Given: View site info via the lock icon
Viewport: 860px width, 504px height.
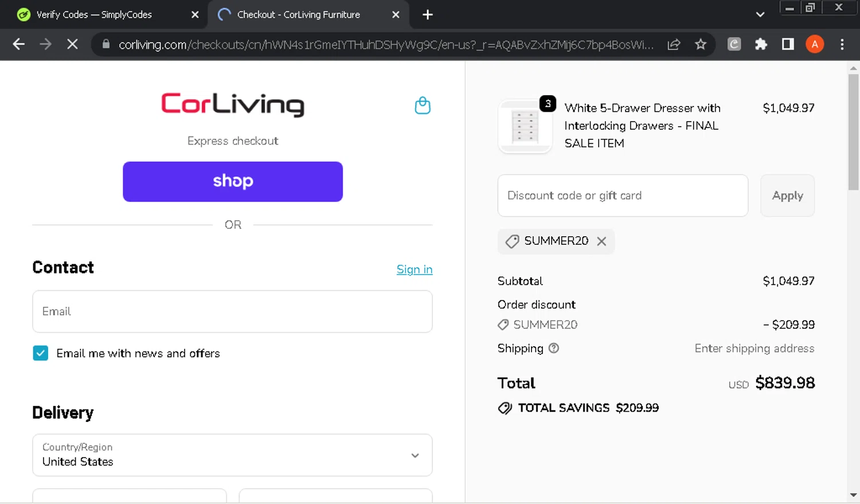Looking at the screenshot, I should pos(106,44).
